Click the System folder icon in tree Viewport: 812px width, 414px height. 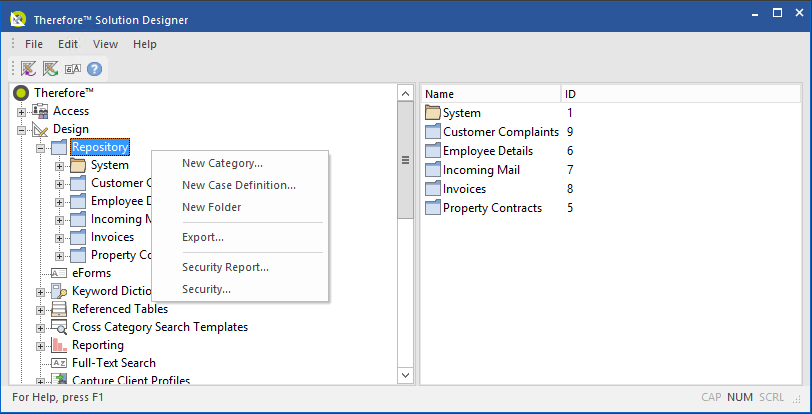pos(78,165)
